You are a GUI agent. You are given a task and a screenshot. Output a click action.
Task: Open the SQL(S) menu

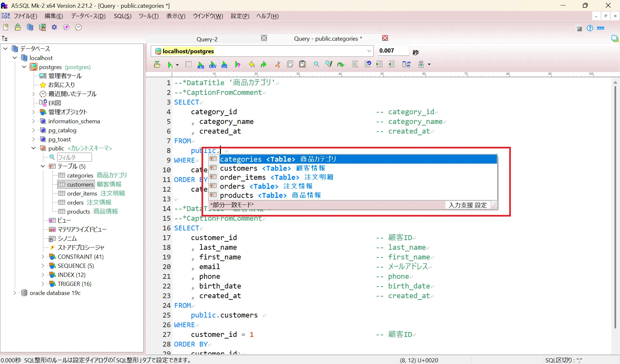click(122, 16)
